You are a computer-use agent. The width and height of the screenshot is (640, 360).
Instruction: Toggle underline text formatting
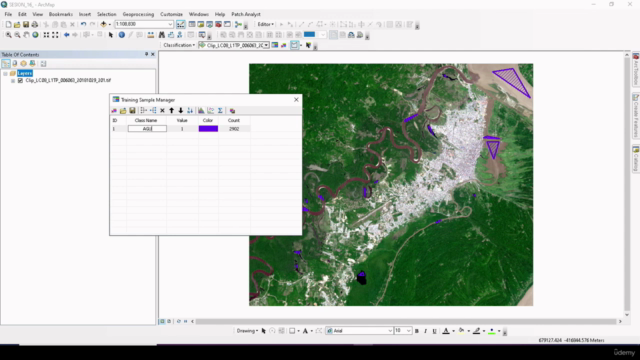[x=434, y=331]
